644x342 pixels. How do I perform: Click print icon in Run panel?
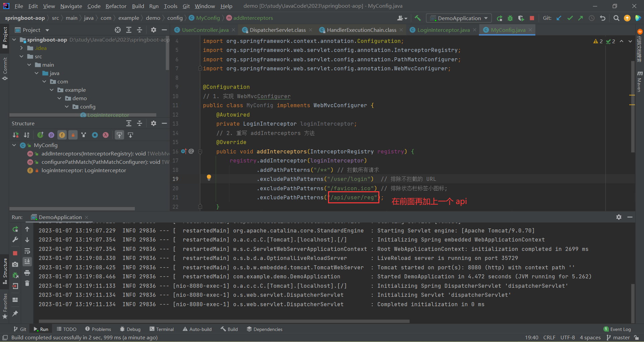point(27,273)
